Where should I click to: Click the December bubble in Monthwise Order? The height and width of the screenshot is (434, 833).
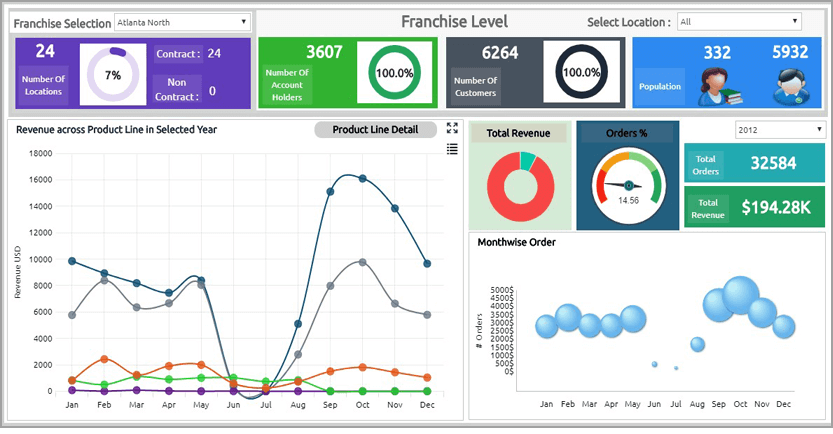784,327
